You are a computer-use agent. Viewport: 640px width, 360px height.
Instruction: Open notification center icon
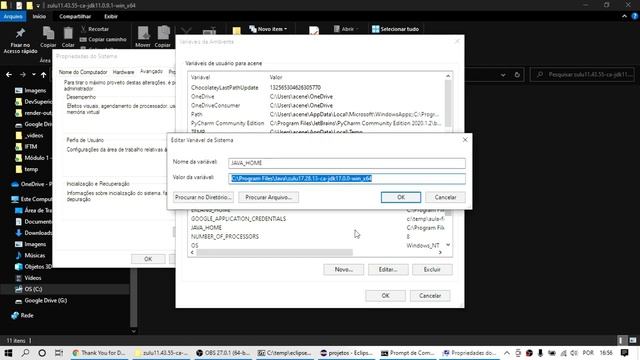point(624,353)
